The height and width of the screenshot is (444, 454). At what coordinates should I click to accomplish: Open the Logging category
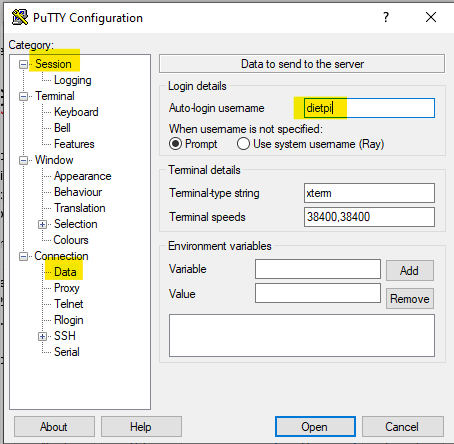[x=73, y=80]
